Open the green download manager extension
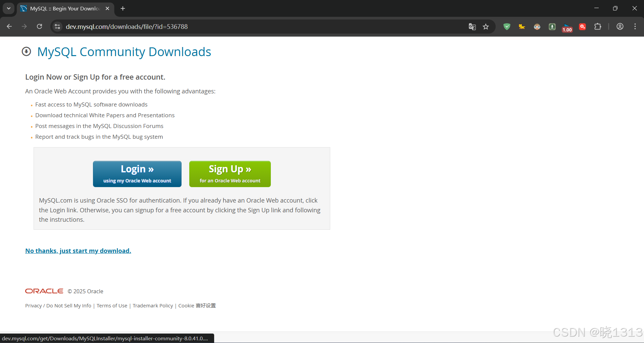The image size is (644, 343). pyautogui.click(x=552, y=27)
